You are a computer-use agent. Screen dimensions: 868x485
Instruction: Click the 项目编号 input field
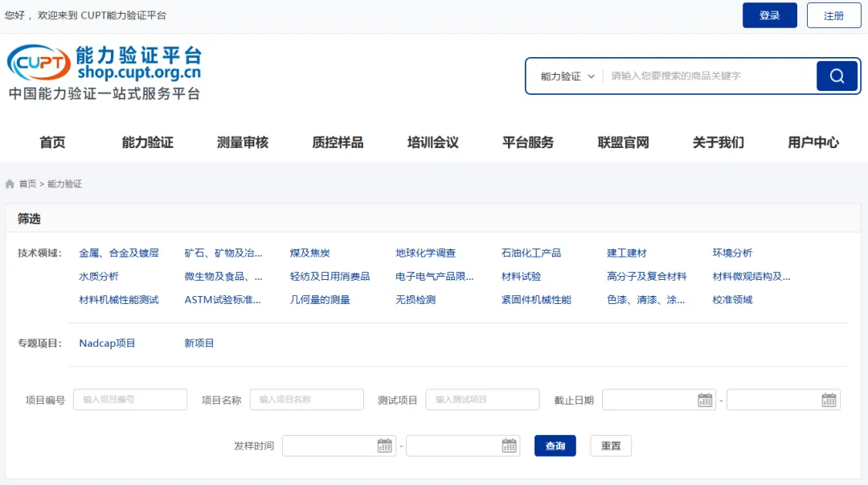point(130,400)
